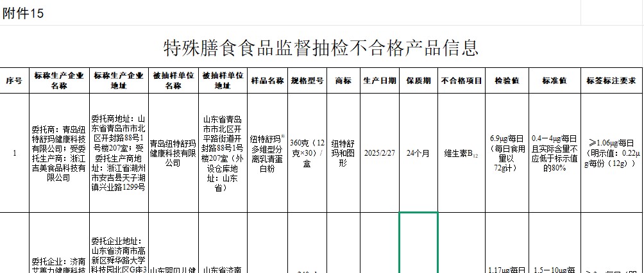Select the '序号' header cell
This screenshot has height=273, width=644.
click(x=13, y=81)
